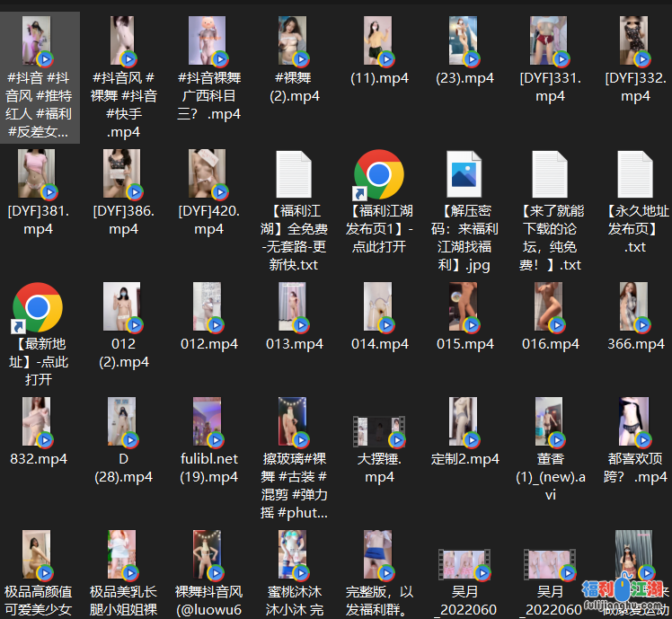The height and width of the screenshot is (619, 672).
Task: Open the 【最新地址】 Chrome shortcut
Action: [38, 308]
